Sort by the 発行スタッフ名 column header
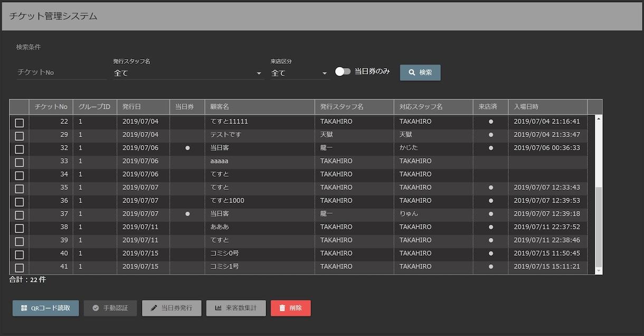Screen dimensions: 644x336 click(354, 107)
